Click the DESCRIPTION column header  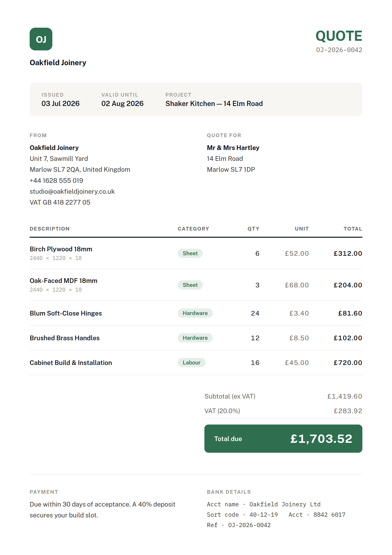(50, 229)
